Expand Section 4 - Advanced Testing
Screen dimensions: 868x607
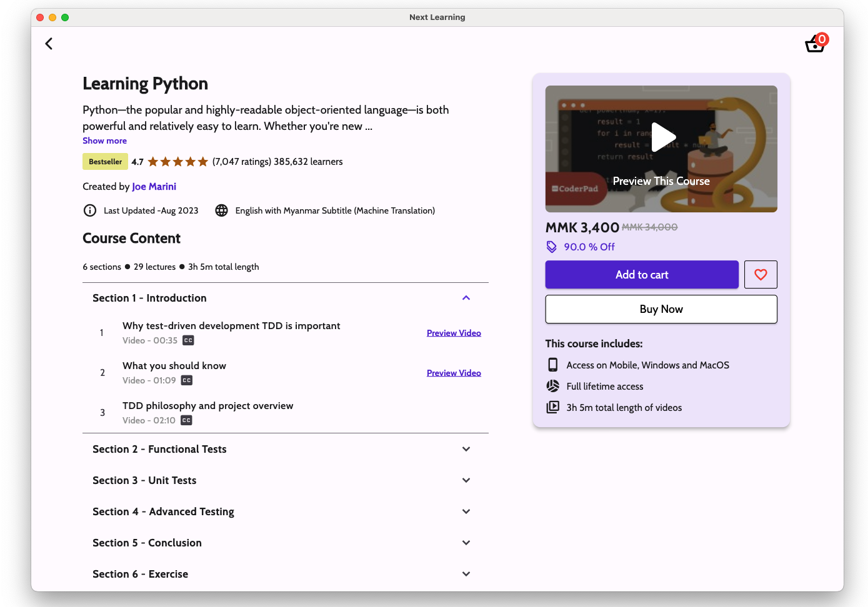(x=466, y=511)
